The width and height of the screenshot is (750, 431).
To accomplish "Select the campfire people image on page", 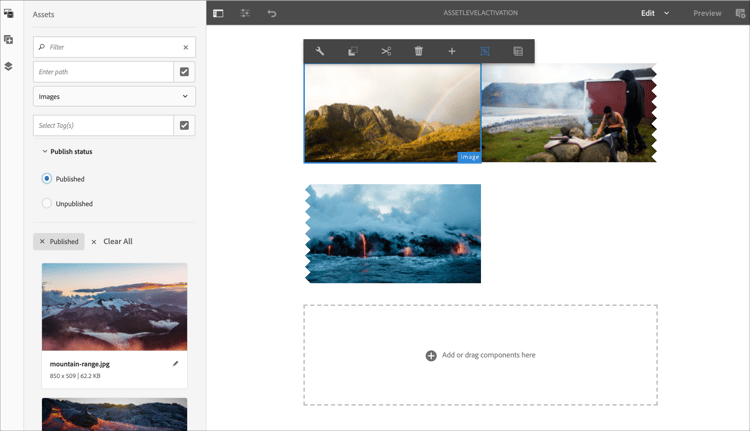I will [569, 113].
